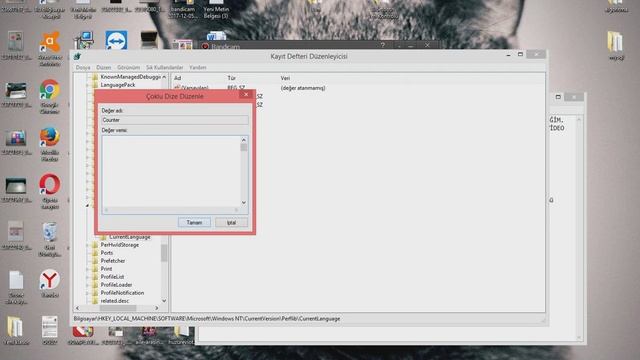Click the folder icon beside related.desc

tap(95, 301)
